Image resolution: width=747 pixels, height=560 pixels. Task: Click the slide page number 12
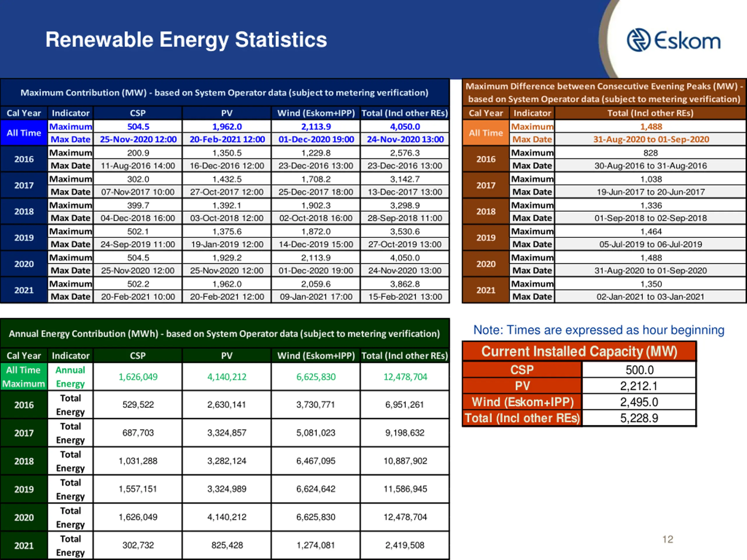(x=668, y=539)
